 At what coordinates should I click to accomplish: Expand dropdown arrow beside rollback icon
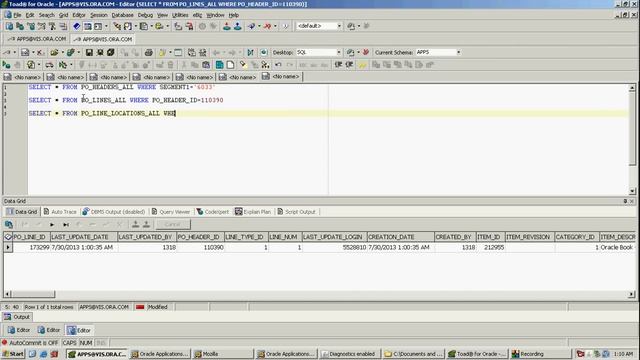tap(275, 26)
